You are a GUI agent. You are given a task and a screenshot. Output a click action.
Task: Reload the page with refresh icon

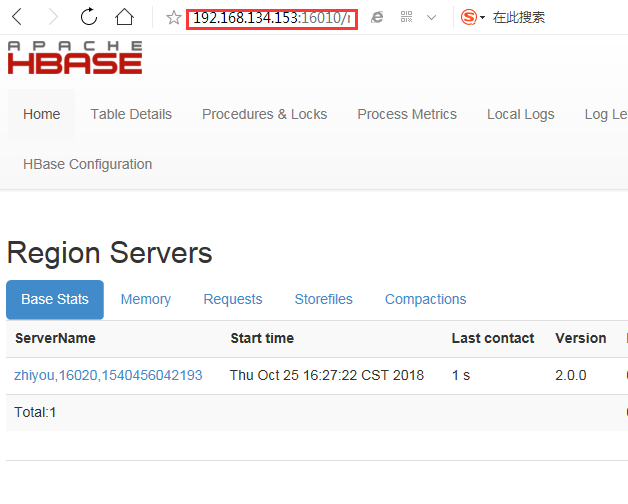coord(89,17)
